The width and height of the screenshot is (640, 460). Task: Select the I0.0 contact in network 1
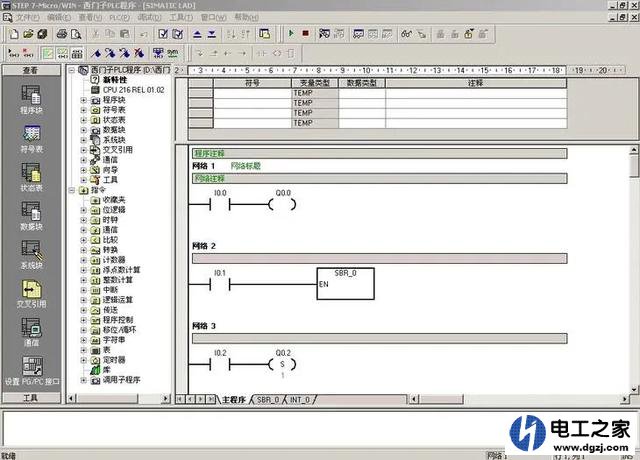point(220,204)
